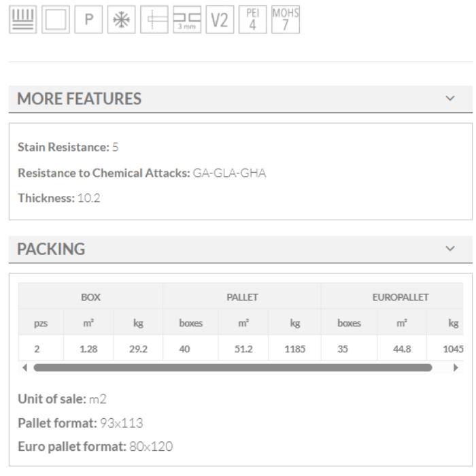
Task: Click the letter P feature icon
Action: [x=88, y=20]
